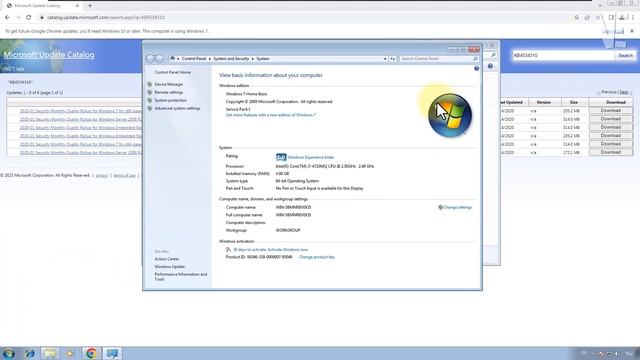
Task: Launch Internet Explorer from the taskbar
Action: coord(29,353)
